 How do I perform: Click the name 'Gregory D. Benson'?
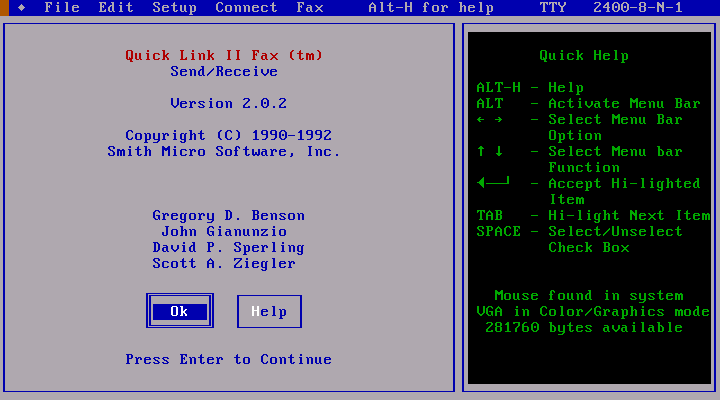(229, 215)
